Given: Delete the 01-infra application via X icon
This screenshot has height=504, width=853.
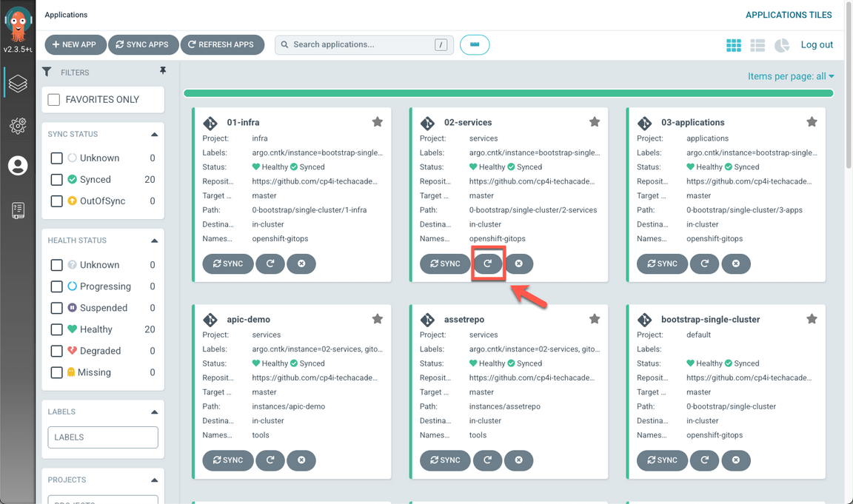Looking at the screenshot, I should coord(301,263).
